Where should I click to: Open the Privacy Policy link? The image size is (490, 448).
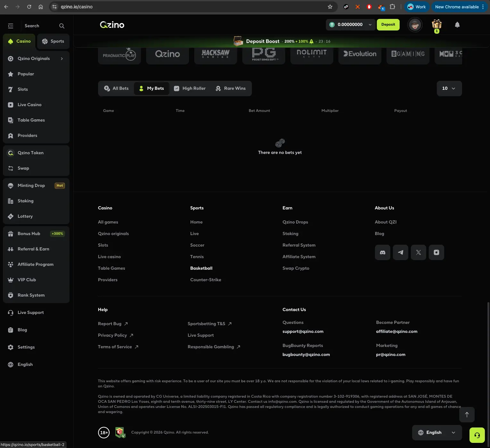coord(116,335)
